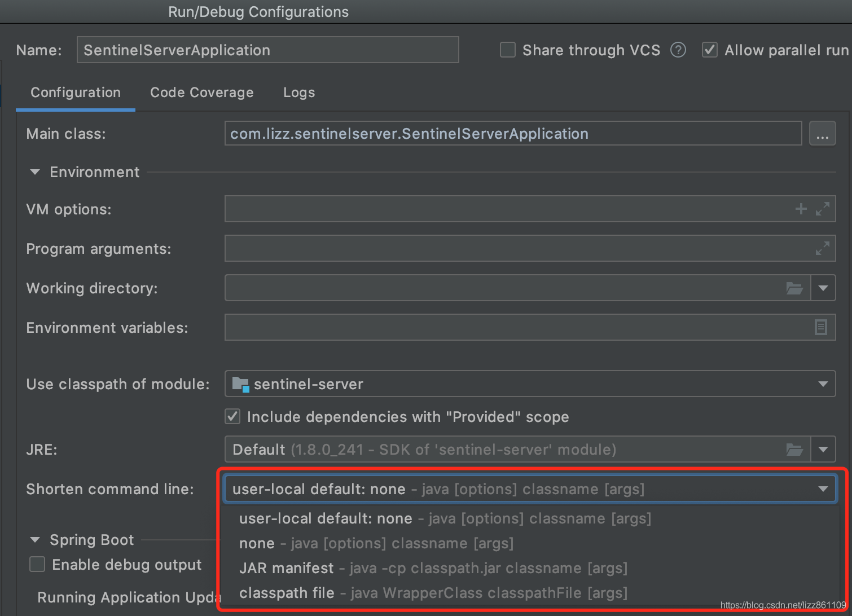Switch to the Code Coverage tab
852x616 pixels.
coord(201,93)
